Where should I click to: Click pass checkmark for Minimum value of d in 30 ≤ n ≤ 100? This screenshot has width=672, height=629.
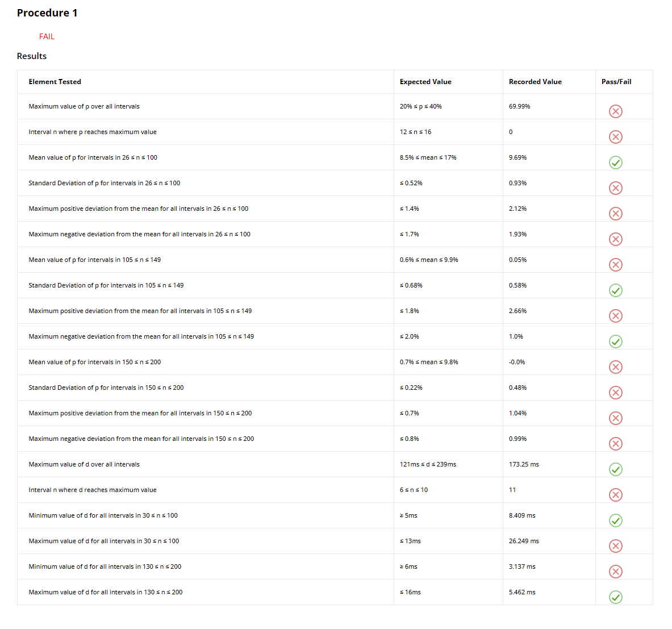(615, 520)
